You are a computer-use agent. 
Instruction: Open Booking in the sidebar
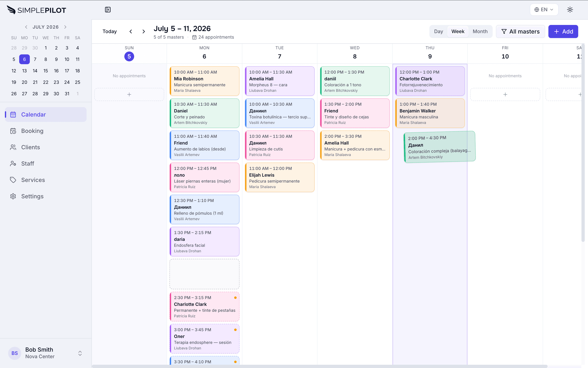pyautogui.click(x=46, y=131)
